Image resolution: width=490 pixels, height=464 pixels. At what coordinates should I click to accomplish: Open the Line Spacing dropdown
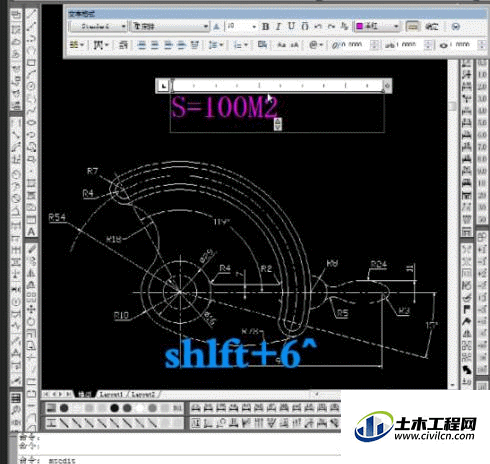215,45
